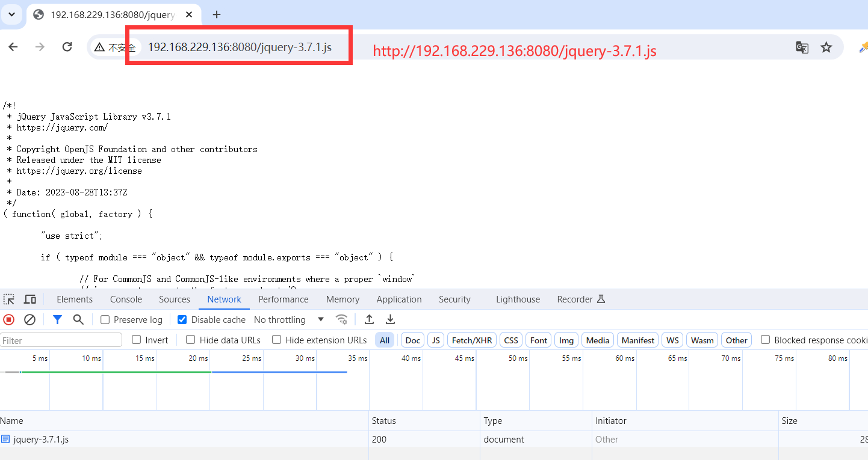Go forward to the next page
Viewport: 868px width, 460px height.
point(40,47)
